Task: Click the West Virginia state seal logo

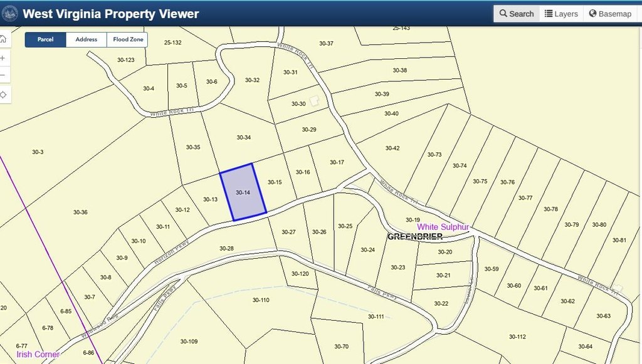Action: [x=9, y=13]
